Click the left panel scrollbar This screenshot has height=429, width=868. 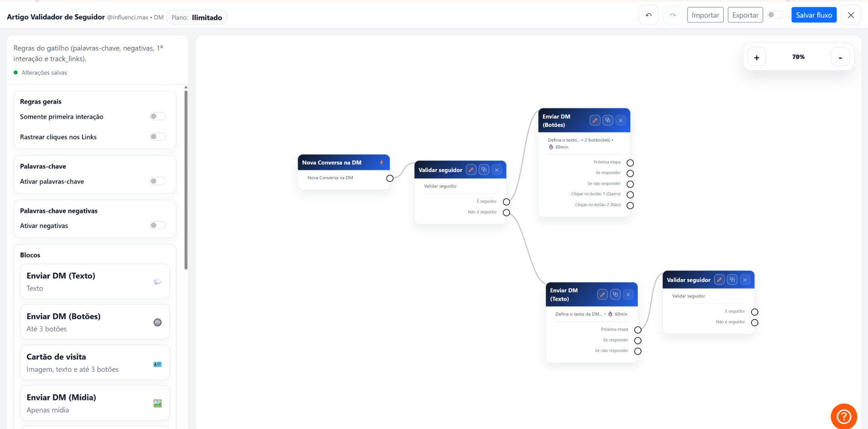(x=186, y=180)
